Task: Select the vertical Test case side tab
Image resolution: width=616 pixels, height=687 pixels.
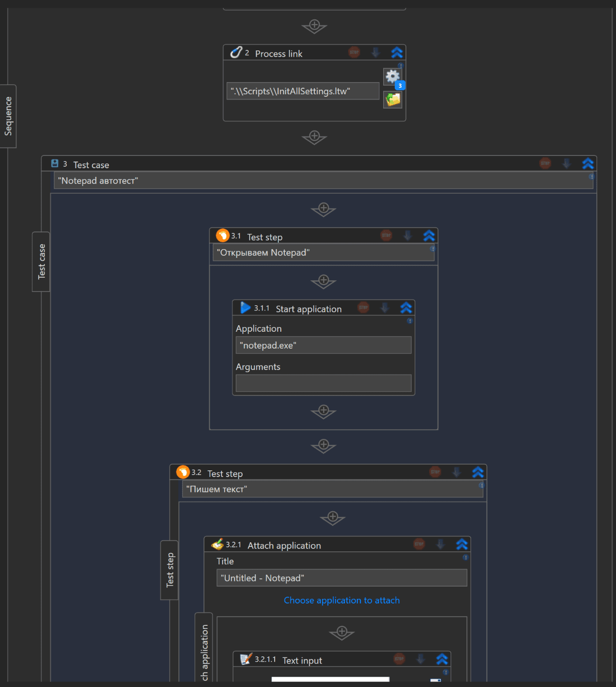Action: click(41, 261)
